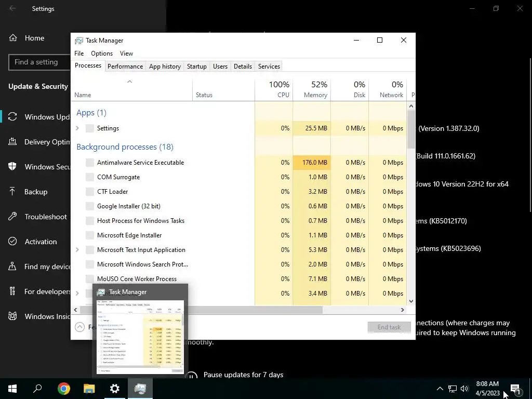Show hidden system tray icons
The image size is (532, 399).
pos(440,389)
